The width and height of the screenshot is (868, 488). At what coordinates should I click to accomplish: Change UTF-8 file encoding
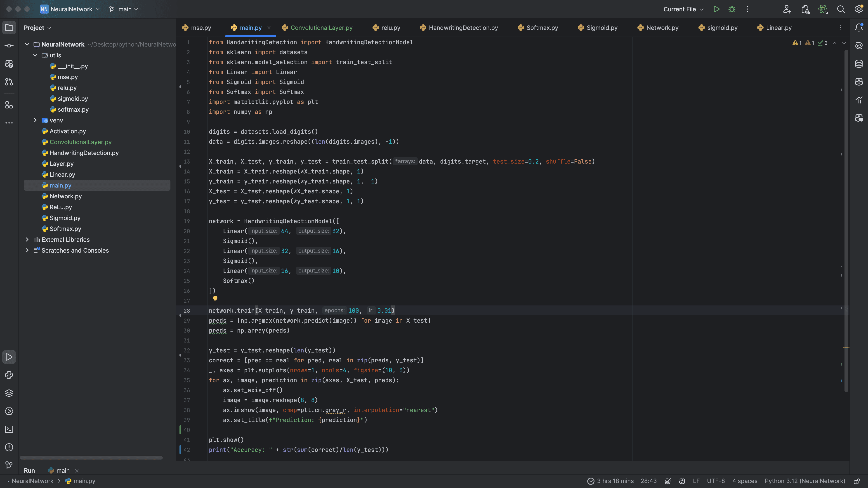coord(716,481)
